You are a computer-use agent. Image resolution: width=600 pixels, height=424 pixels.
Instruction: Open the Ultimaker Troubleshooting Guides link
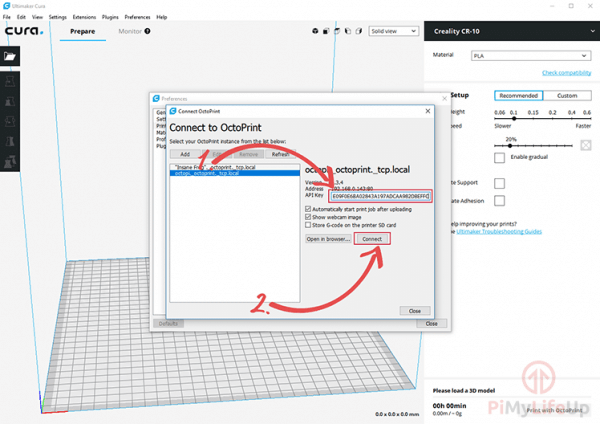click(499, 232)
